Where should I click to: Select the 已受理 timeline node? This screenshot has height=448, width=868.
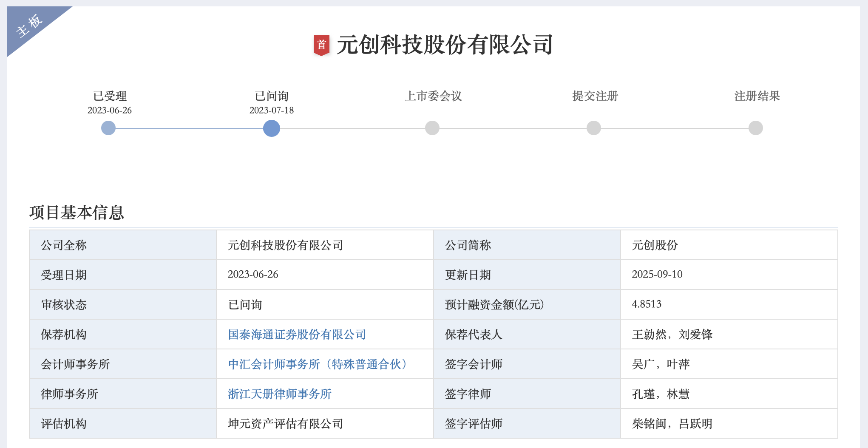108,128
